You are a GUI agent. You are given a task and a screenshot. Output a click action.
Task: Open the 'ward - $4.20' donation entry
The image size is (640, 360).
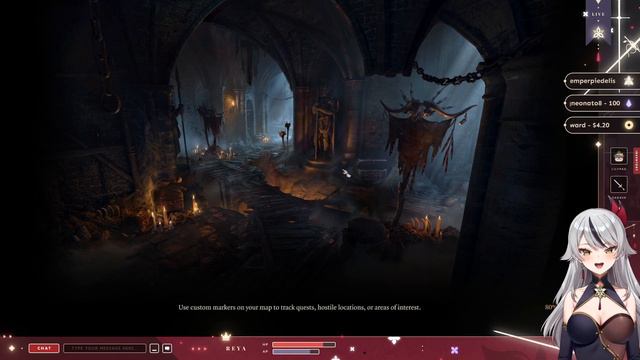pos(602,125)
